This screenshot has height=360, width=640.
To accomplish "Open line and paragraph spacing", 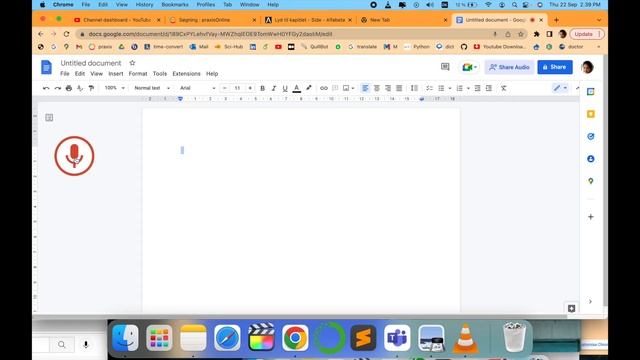I will tap(414, 88).
